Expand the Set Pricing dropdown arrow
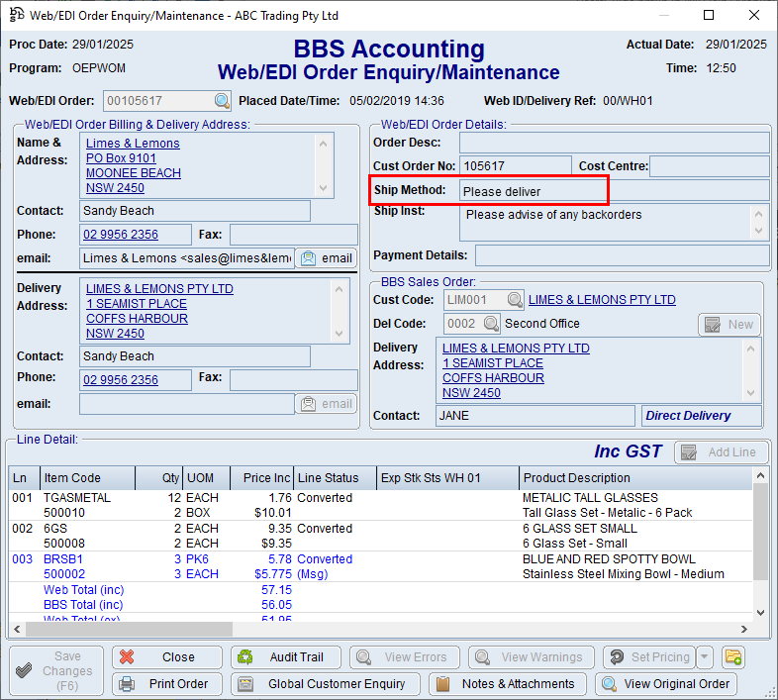This screenshot has height=700, width=778. (x=705, y=657)
